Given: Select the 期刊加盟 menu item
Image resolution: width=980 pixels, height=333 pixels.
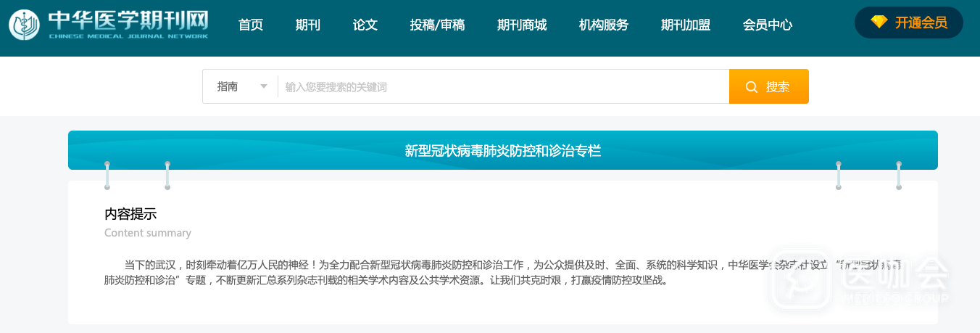Looking at the screenshot, I should [x=686, y=25].
